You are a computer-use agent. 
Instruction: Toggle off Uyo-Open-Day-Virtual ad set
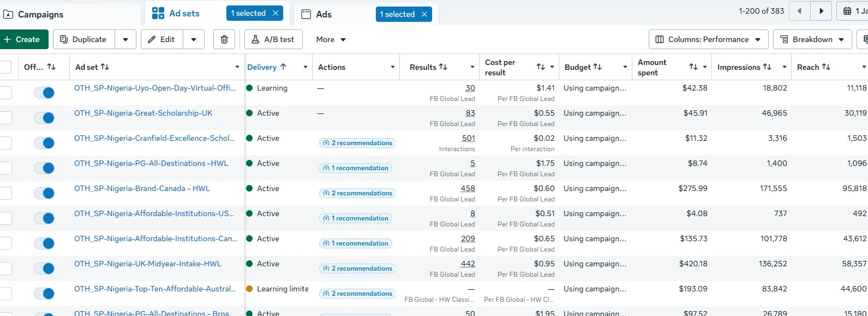[x=44, y=93]
